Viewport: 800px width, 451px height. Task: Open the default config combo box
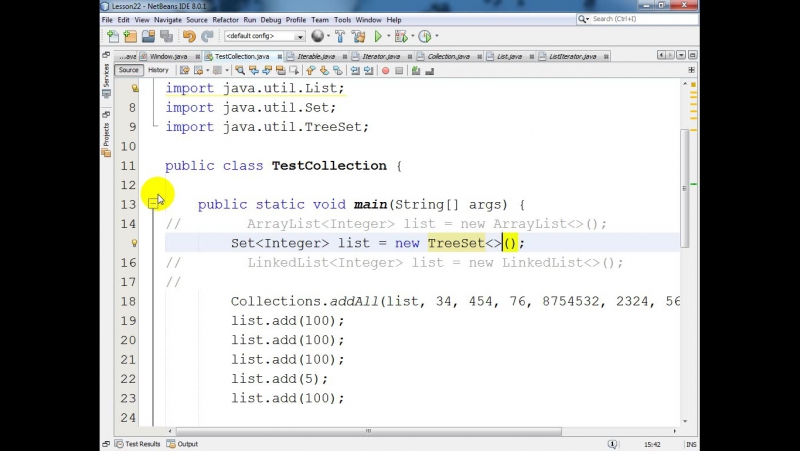(x=264, y=36)
